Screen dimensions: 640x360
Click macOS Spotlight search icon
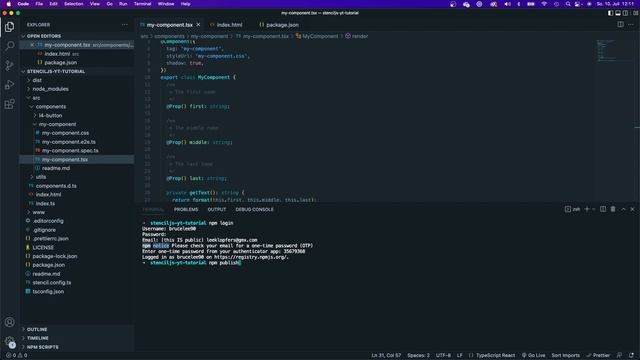(568, 4)
